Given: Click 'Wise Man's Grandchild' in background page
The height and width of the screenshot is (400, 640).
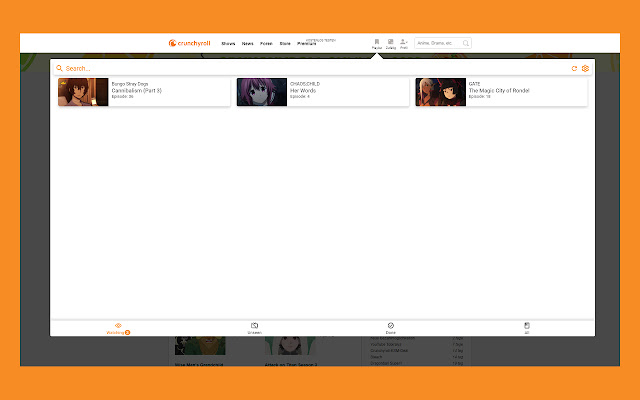Looking at the screenshot, I should pyautogui.click(x=199, y=364).
